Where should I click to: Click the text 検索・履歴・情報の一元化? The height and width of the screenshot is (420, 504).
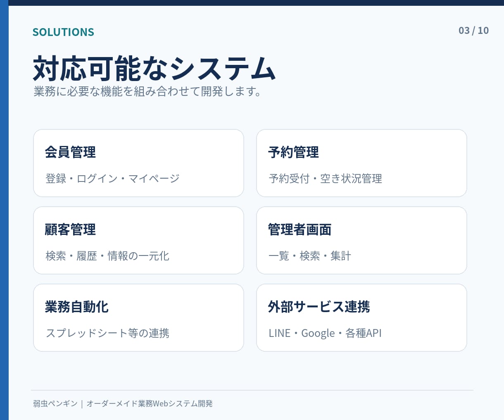tap(107, 256)
